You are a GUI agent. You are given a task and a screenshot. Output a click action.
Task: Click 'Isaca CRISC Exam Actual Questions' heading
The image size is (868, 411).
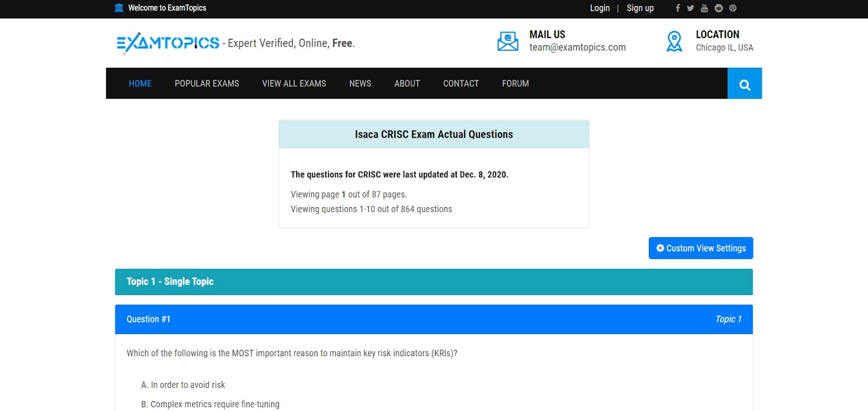click(434, 134)
